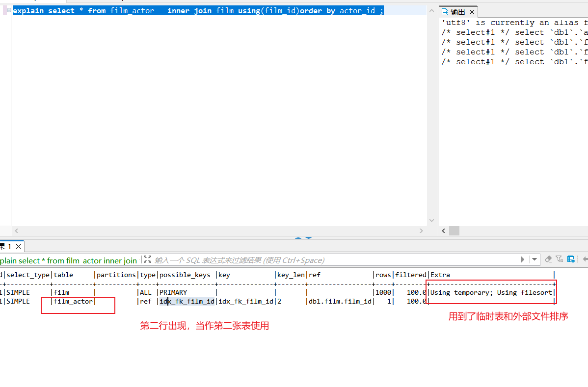Screen dimensions: 588x387
Task: Click the expand filter panel icon
Action: pyautogui.click(x=147, y=259)
